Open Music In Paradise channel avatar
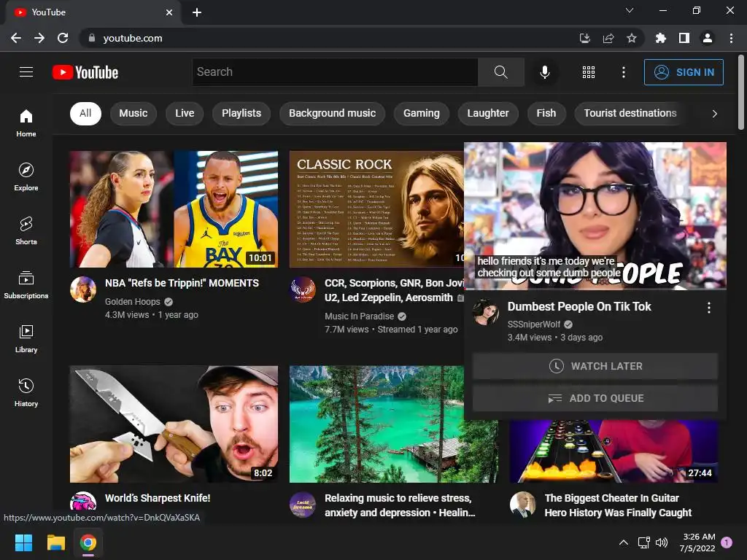This screenshot has height=560, width=747. pos(303,289)
